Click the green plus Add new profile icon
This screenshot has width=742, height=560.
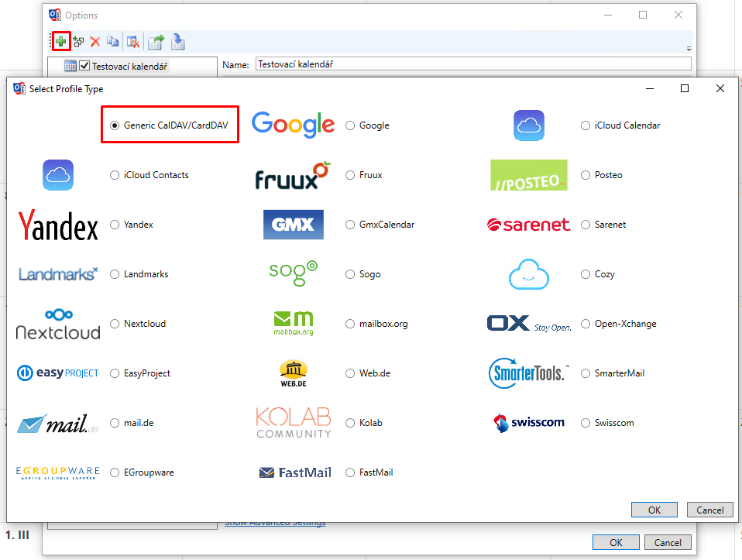click(61, 42)
